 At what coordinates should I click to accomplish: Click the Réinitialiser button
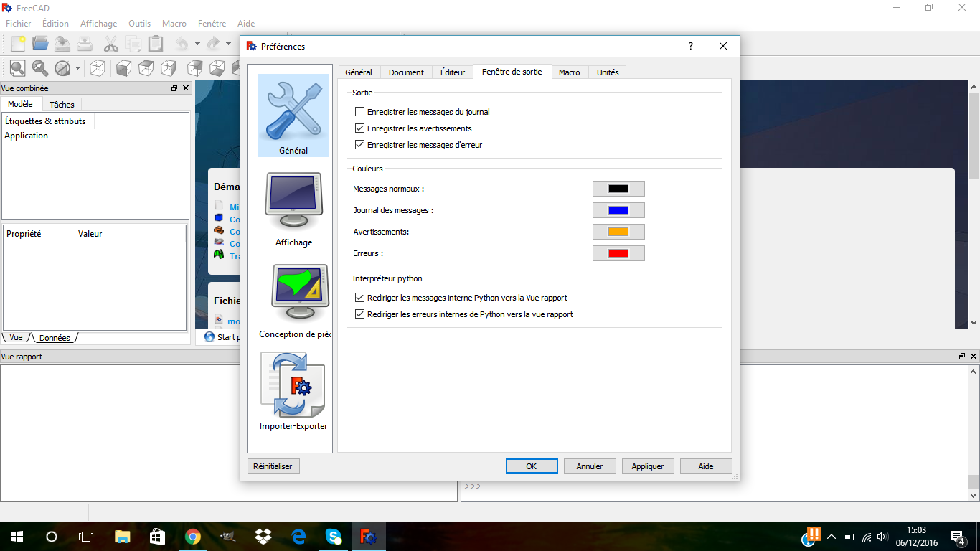pyautogui.click(x=273, y=466)
